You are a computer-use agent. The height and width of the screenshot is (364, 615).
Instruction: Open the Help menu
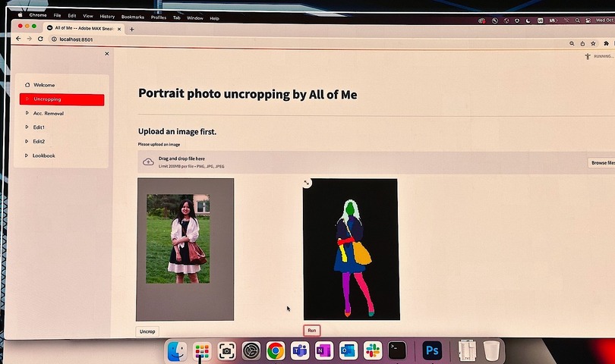click(214, 18)
